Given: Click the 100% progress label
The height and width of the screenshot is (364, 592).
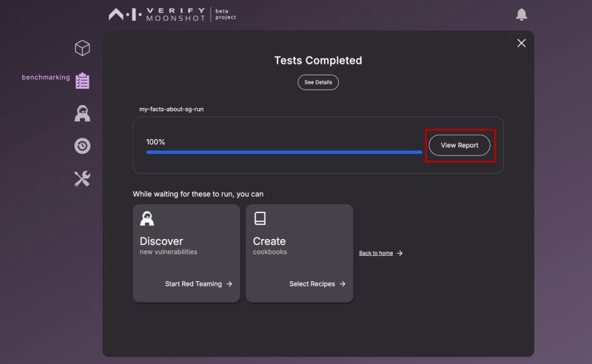Looking at the screenshot, I should (x=155, y=142).
